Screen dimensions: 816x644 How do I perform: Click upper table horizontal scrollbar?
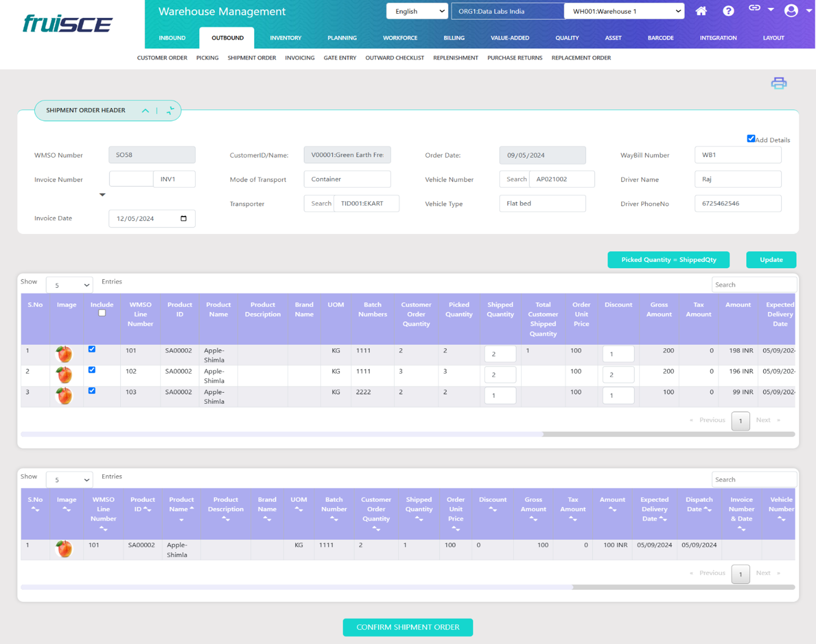282,434
